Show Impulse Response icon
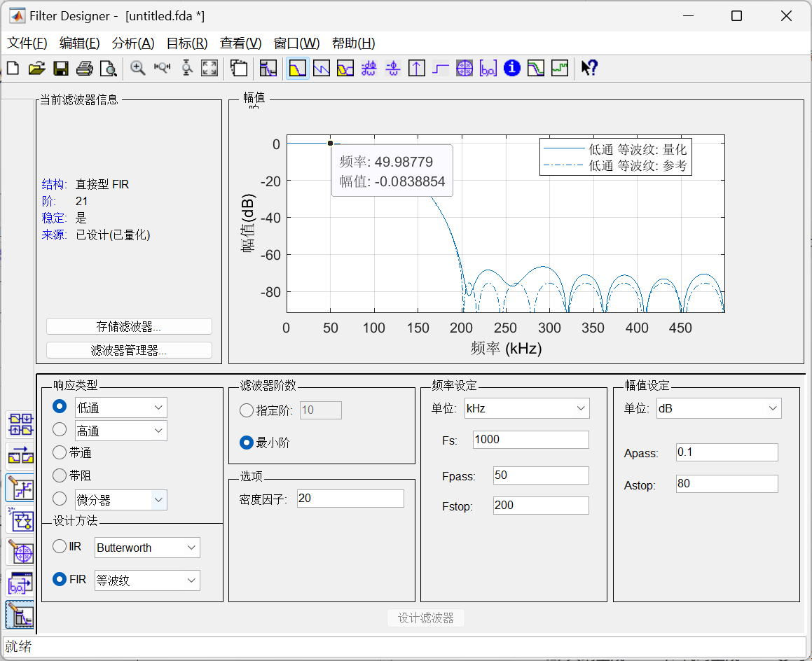The width and height of the screenshot is (812, 661). click(416, 68)
